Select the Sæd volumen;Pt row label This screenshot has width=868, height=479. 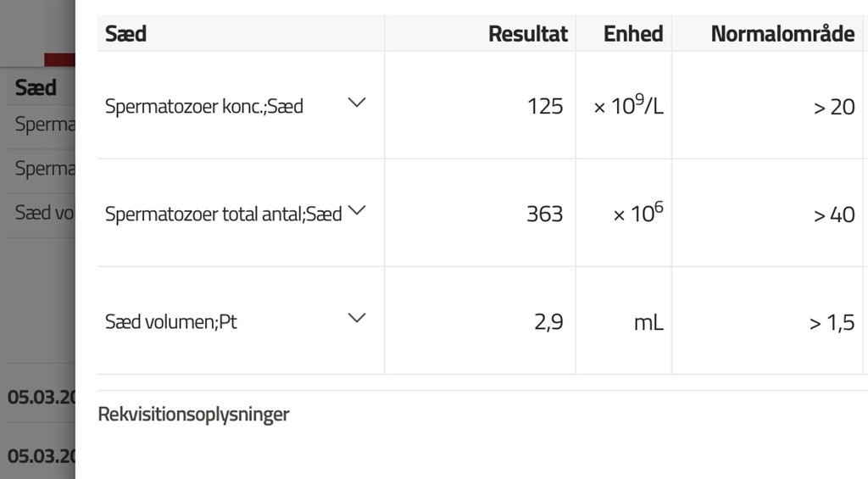pos(171,322)
